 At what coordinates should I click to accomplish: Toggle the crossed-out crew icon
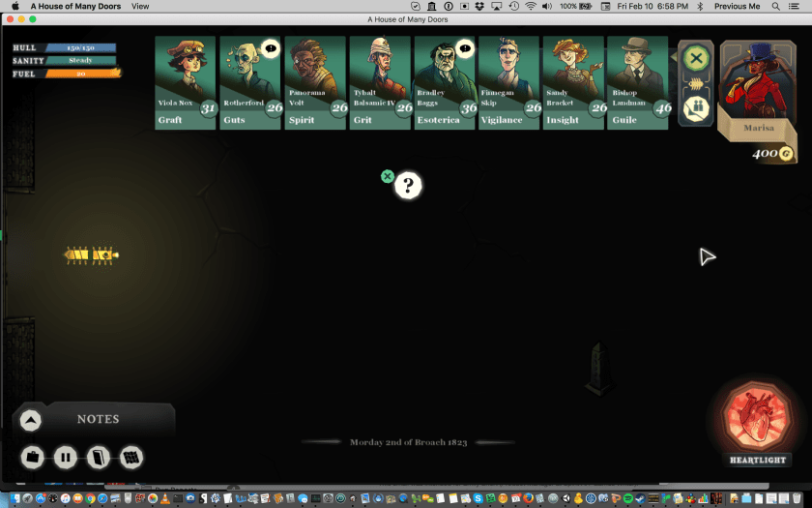tap(695, 108)
